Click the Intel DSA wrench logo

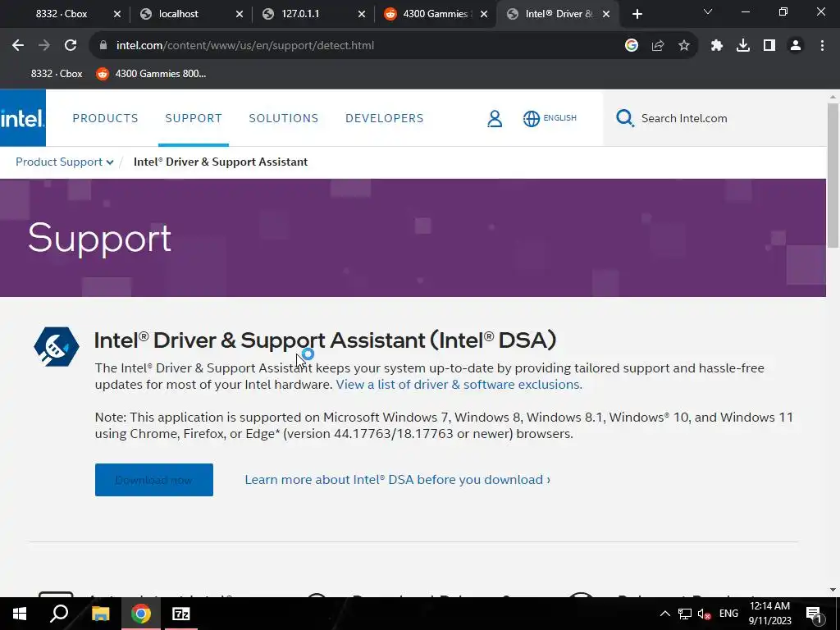pos(57,347)
